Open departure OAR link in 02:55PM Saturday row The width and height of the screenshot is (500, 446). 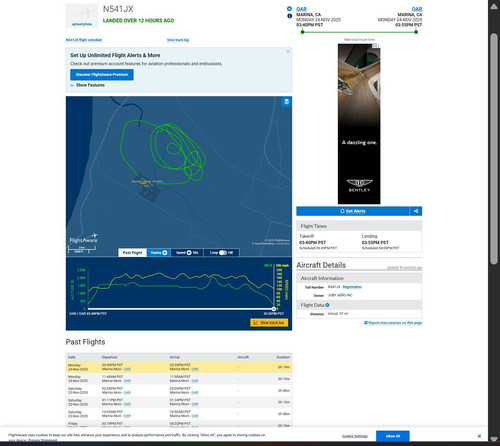(x=127, y=393)
